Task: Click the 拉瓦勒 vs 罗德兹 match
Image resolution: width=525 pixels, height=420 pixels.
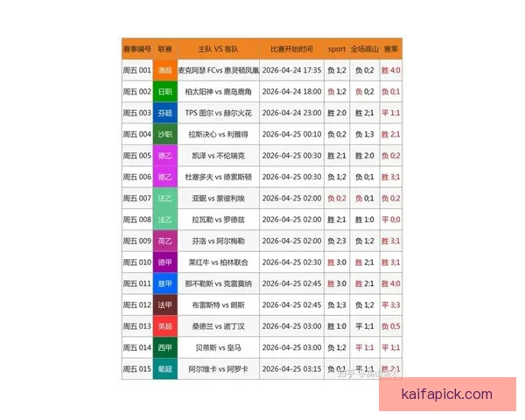Action: [218, 220]
